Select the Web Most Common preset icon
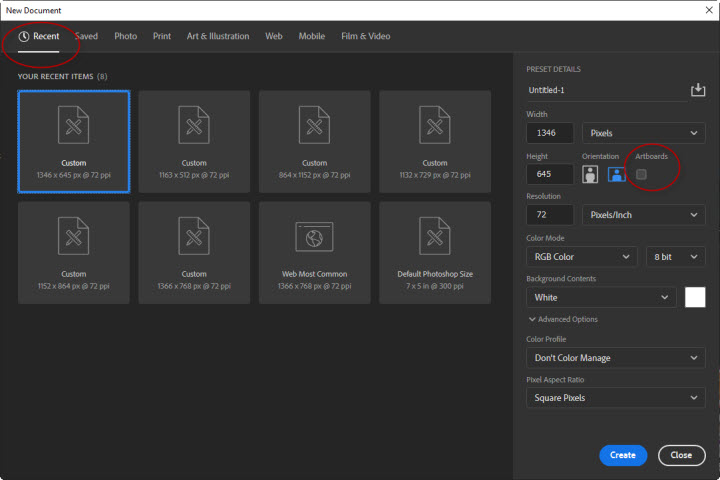This screenshot has height=480, width=720. (x=315, y=237)
